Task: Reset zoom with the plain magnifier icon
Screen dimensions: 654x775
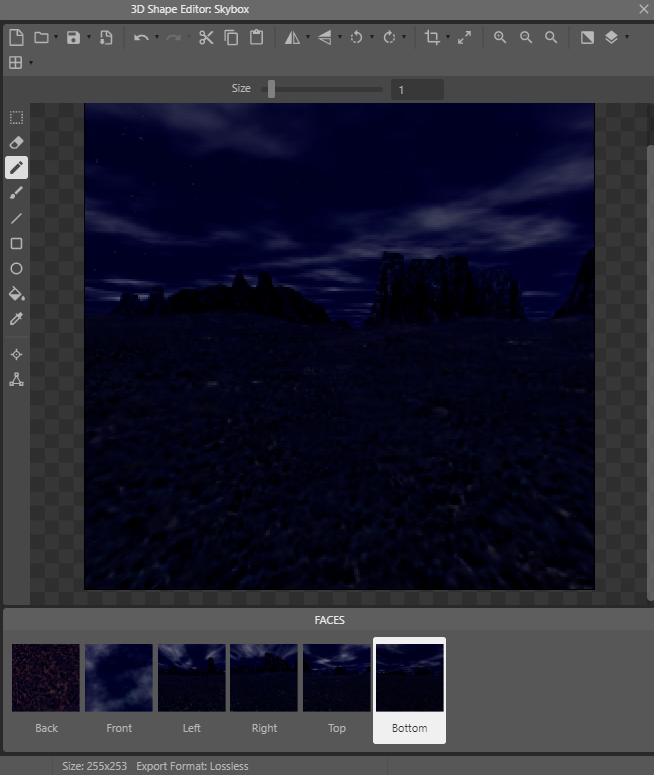Action: pyautogui.click(x=551, y=38)
